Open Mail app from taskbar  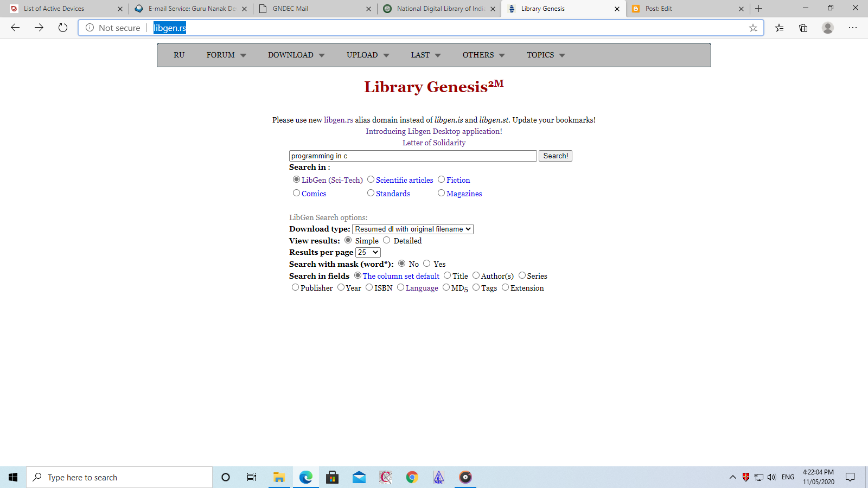[x=359, y=477]
